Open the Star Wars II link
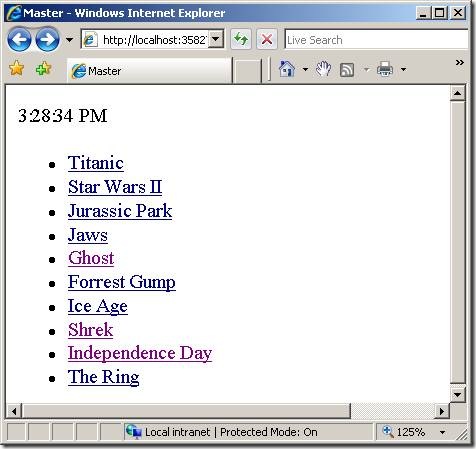 tap(115, 187)
